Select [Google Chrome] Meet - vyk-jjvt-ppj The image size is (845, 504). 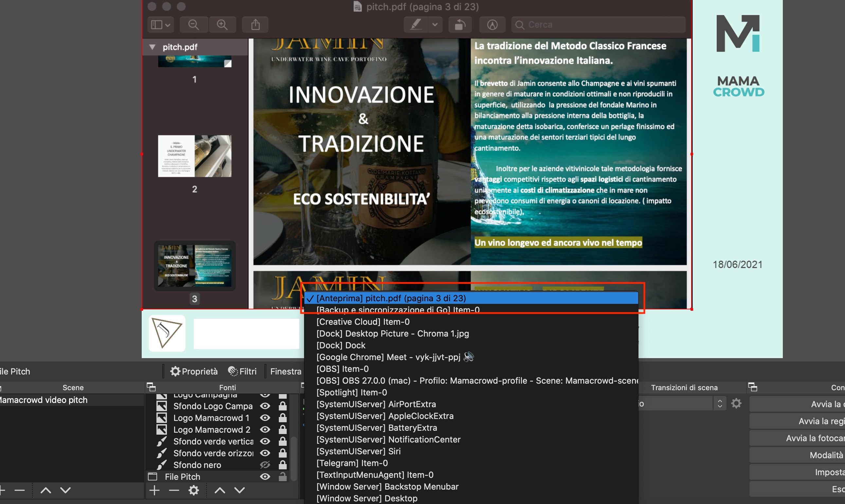471,357
